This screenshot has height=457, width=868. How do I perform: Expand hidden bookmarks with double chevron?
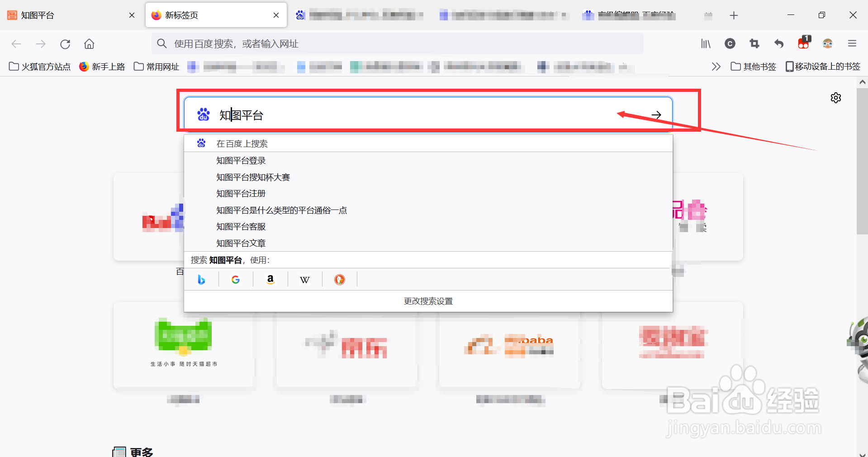pos(716,67)
